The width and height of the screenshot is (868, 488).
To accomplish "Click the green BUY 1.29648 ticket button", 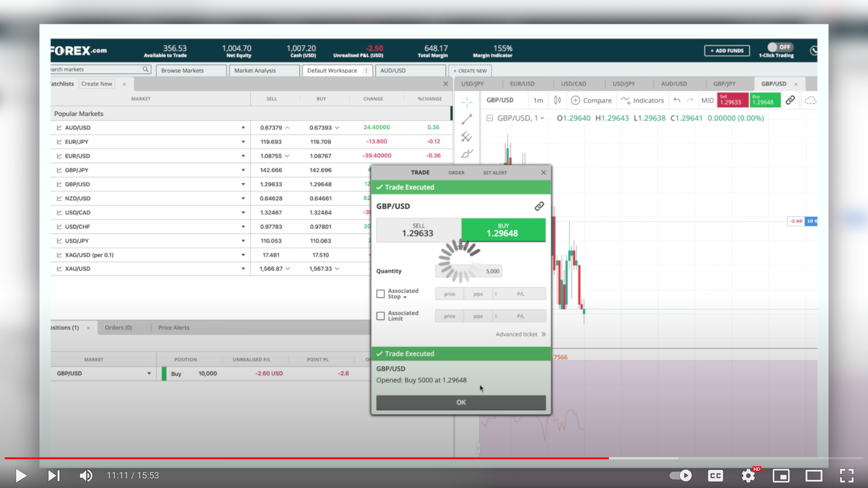I will coord(503,230).
